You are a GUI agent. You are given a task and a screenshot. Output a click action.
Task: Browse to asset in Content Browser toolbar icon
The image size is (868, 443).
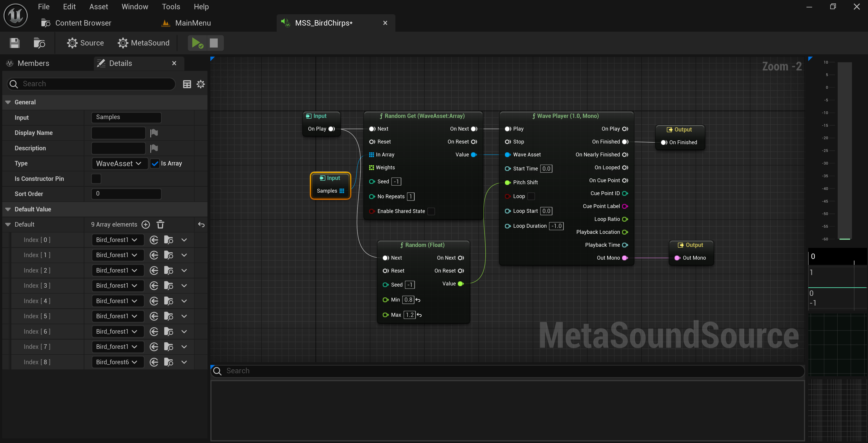39,43
